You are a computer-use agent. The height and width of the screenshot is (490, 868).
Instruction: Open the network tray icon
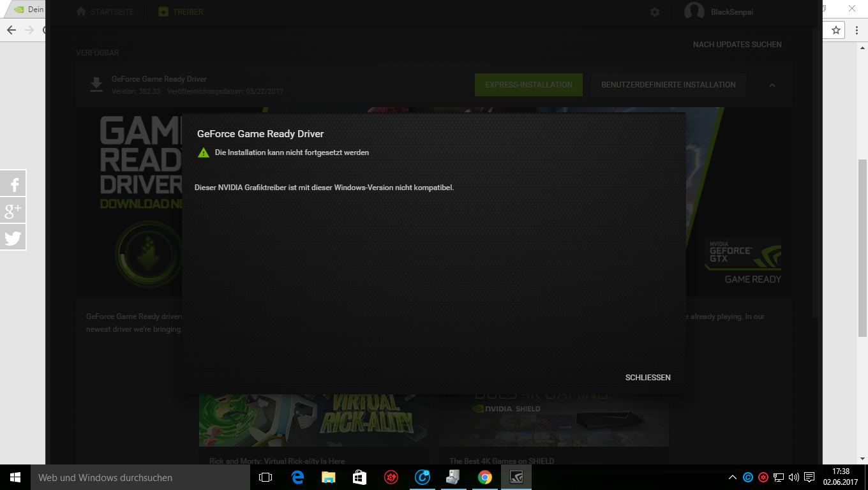[779, 477]
